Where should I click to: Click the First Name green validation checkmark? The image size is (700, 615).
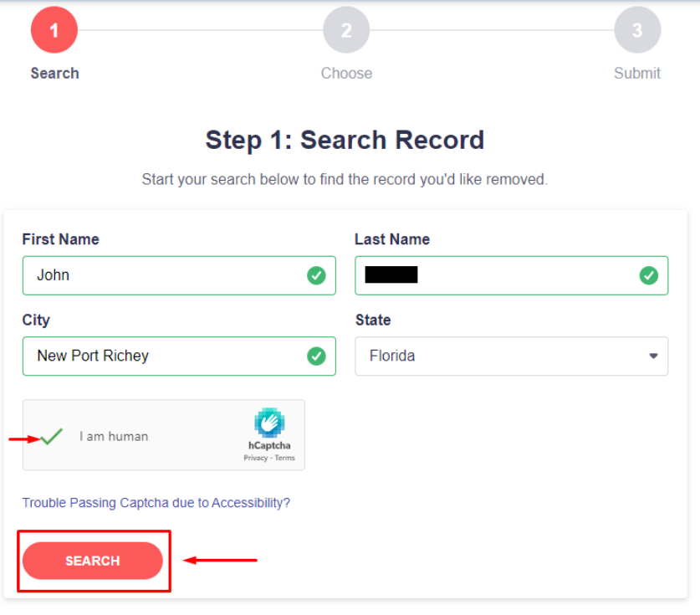point(316,275)
